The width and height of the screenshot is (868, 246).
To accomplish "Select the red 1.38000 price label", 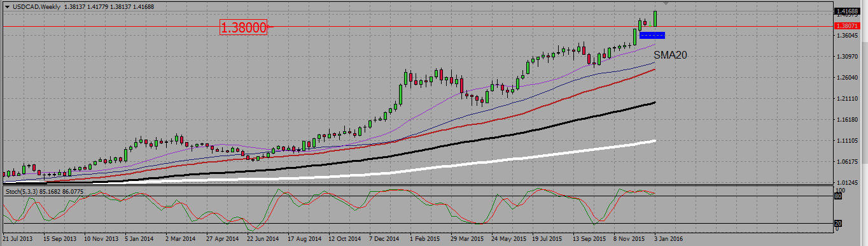I will click(243, 27).
